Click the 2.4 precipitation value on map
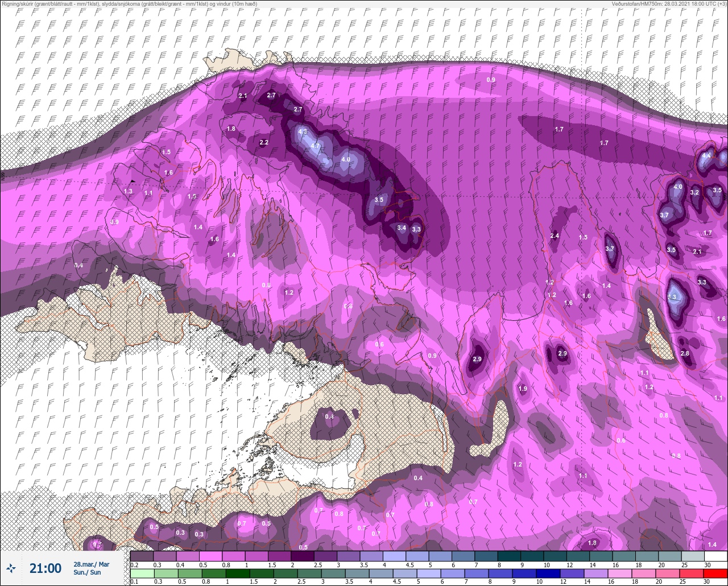Screen dimensions: 728x586 coord(555,236)
